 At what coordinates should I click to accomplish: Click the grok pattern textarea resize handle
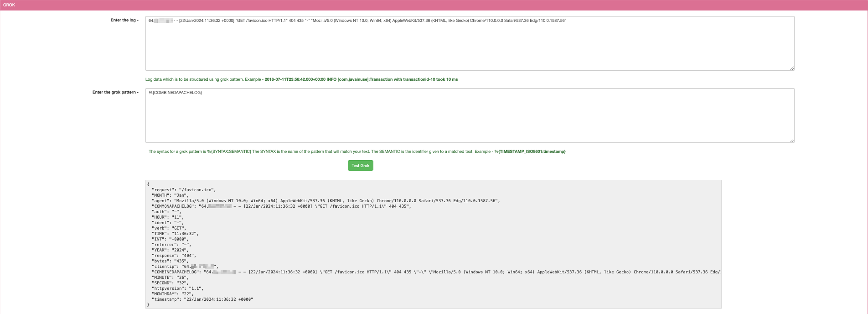click(792, 140)
